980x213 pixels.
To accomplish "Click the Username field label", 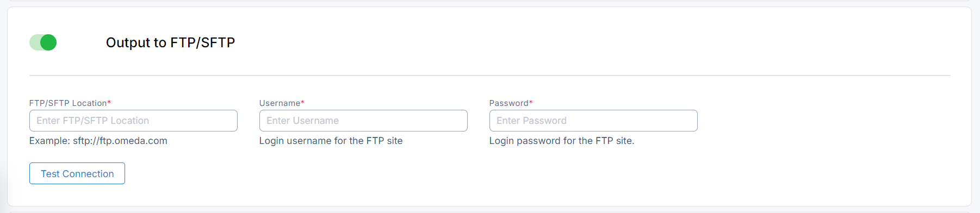I will click(280, 103).
